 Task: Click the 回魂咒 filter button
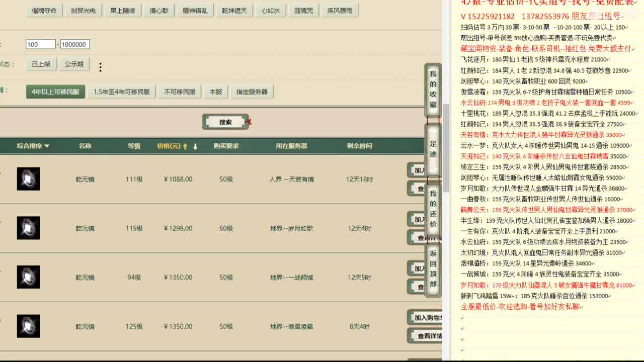pyautogui.click(x=303, y=10)
